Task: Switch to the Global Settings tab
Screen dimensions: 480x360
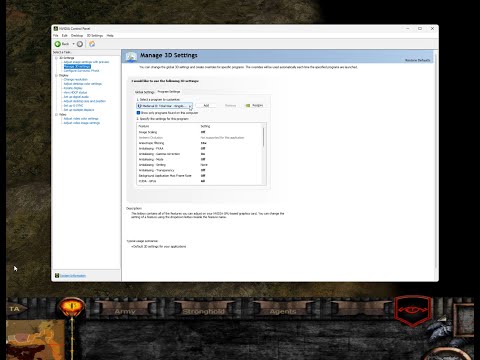Action: 145,92
